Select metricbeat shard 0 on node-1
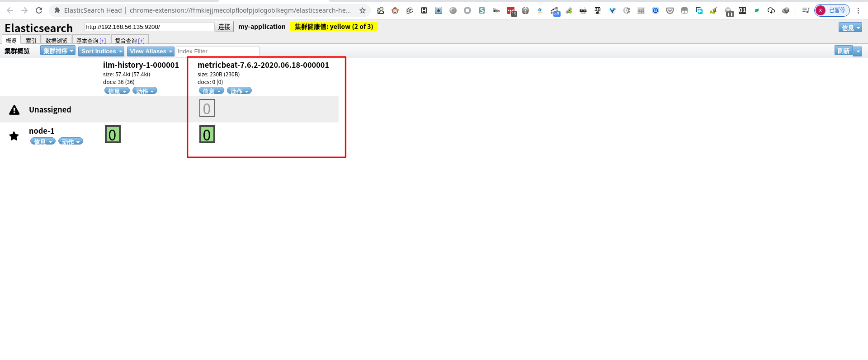868x360 pixels. (207, 134)
